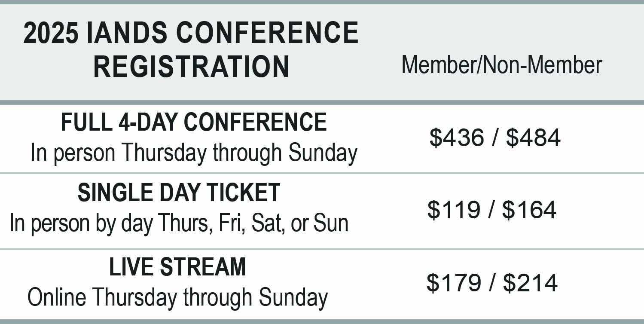Screen dimensions: 644x324
Task: Select the $214 live stream non-member price
Action: [530, 283]
